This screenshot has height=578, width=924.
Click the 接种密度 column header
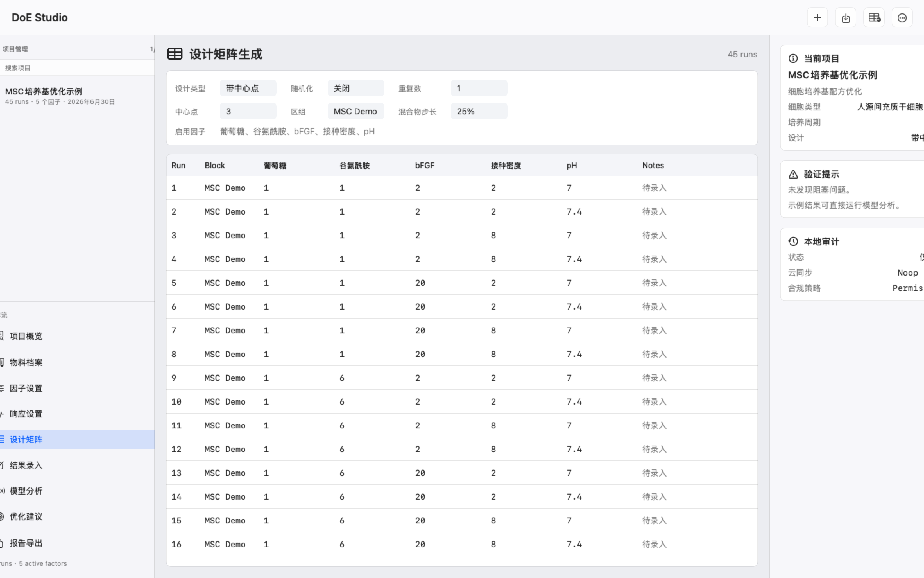506,165
